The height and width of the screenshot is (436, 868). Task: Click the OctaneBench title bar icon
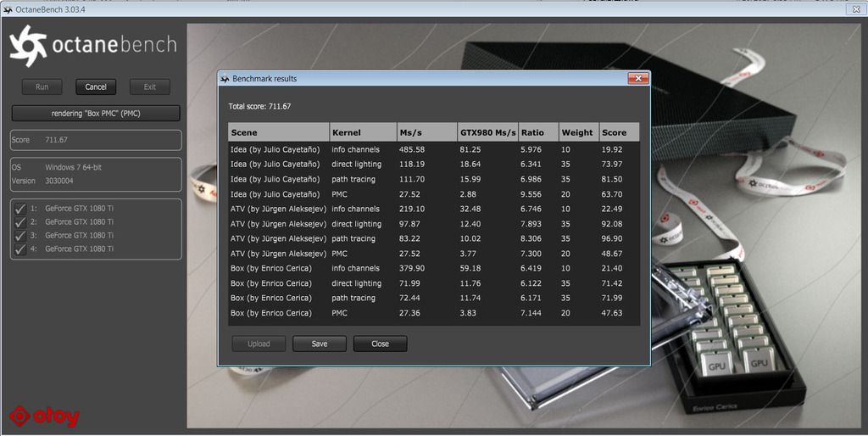(8, 9)
